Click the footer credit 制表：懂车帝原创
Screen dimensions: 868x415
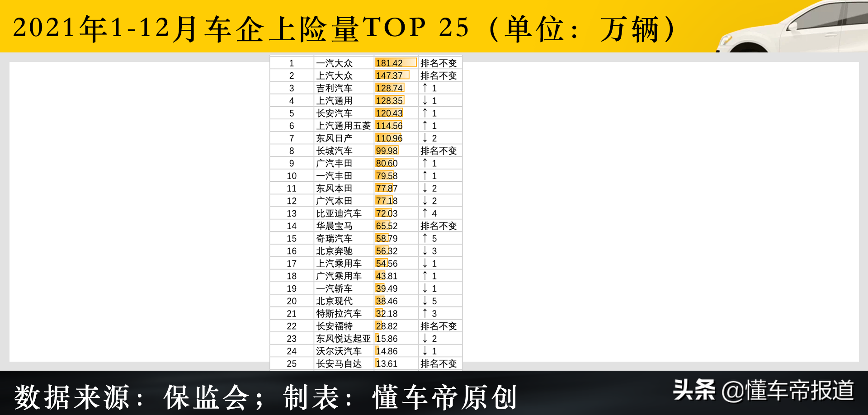click(400, 398)
